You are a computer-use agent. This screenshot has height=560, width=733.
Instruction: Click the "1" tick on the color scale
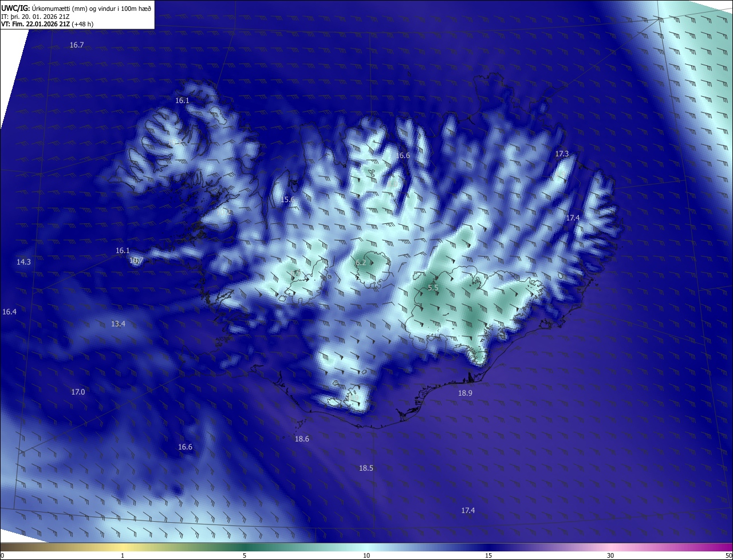coord(123,555)
